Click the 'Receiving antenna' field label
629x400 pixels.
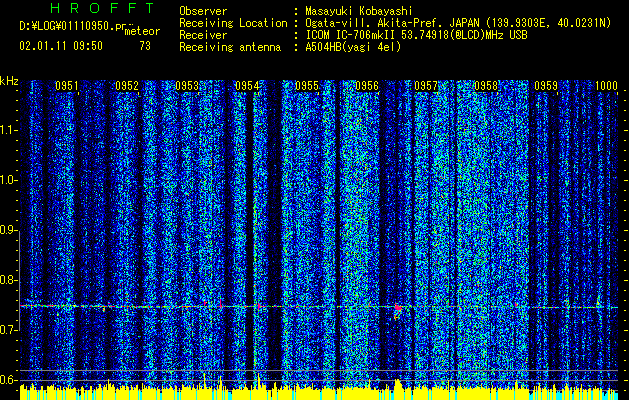[230, 47]
